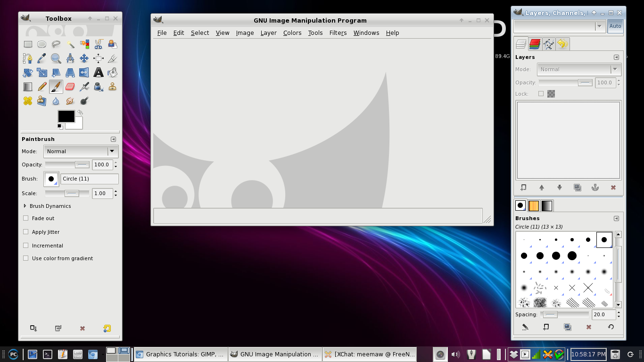
Task: Open the Colors menu
Action: click(x=292, y=33)
